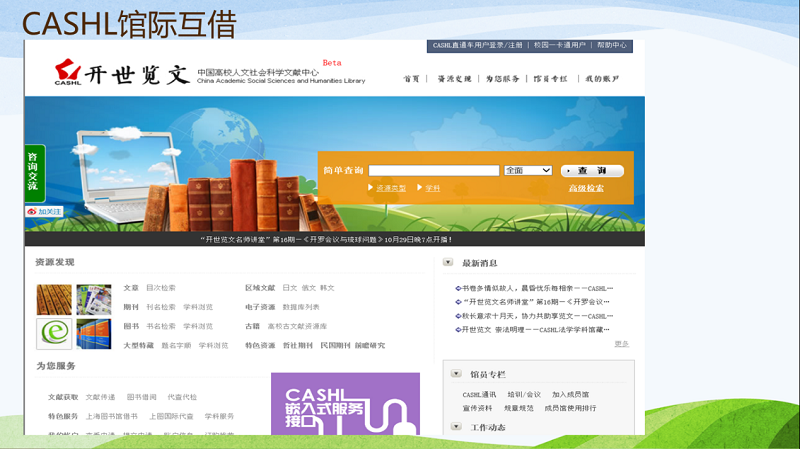The image size is (800, 449).
Task: Click the 文章 category label
Action: pyautogui.click(x=131, y=288)
